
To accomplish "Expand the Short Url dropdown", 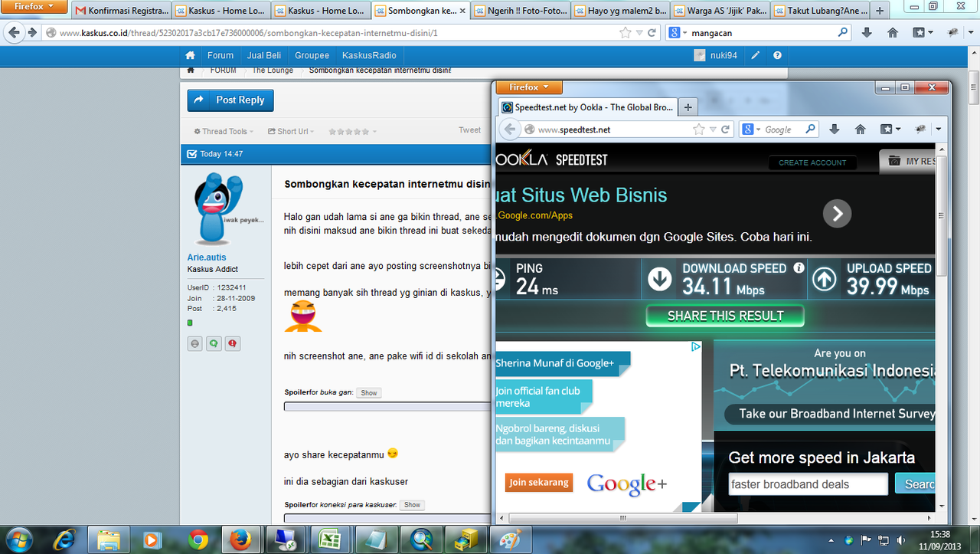I will tap(290, 132).
